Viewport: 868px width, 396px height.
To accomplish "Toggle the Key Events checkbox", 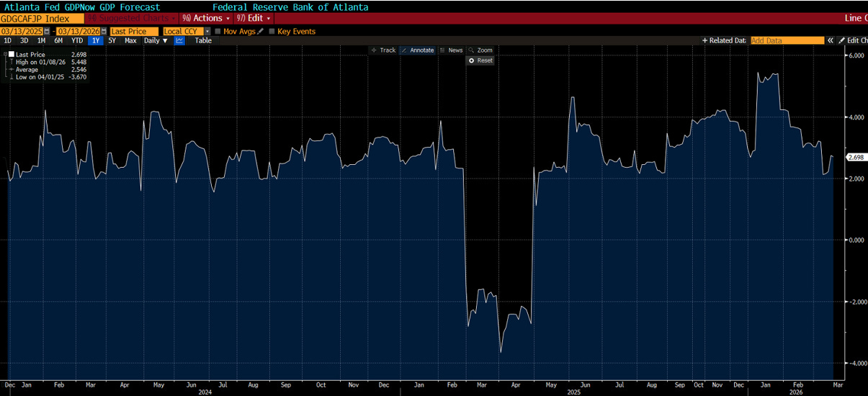I will [272, 31].
